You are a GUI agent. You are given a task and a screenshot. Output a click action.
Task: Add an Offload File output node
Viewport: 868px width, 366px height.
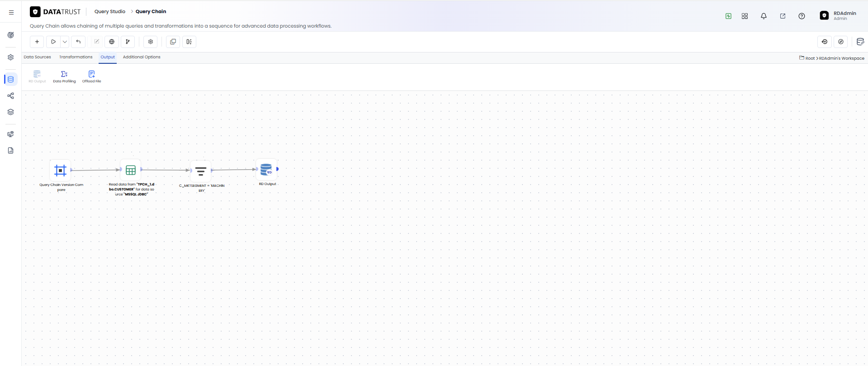pyautogui.click(x=91, y=76)
